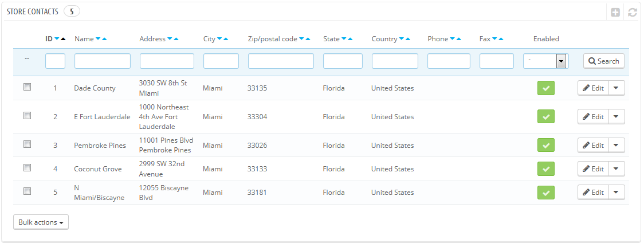Sort ID column descending arrow
This screenshot has height=247, width=644.
(x=57, y=39)
